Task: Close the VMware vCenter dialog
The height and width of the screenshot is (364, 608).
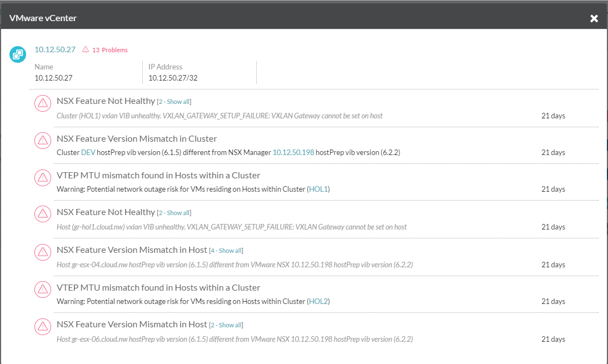Action: tap(594, 18)
